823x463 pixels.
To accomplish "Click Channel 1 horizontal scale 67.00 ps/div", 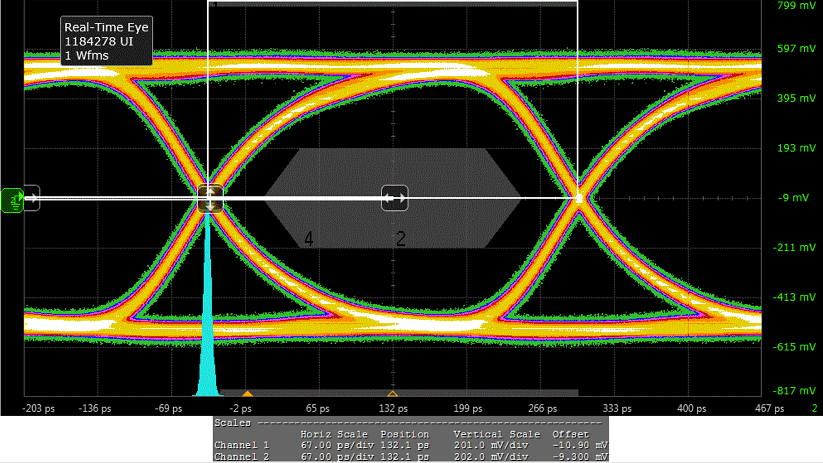I will (337, 445).
